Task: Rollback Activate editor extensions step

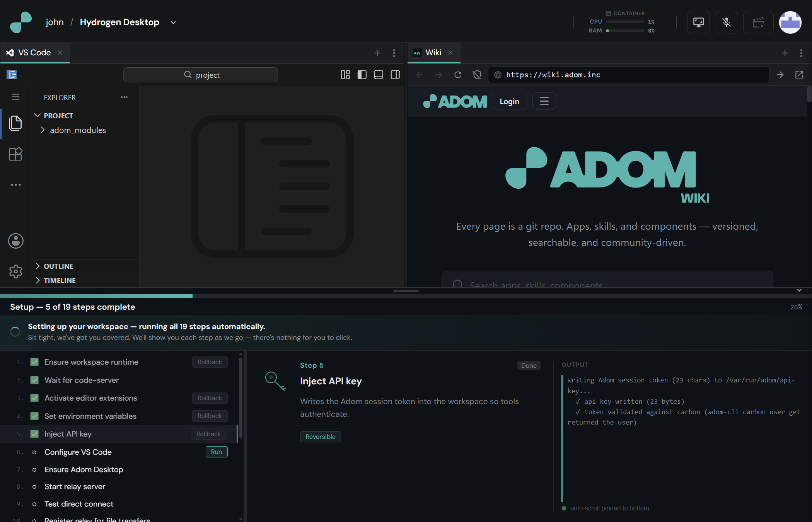Action: pyautogui.click(x=210, y=398)
